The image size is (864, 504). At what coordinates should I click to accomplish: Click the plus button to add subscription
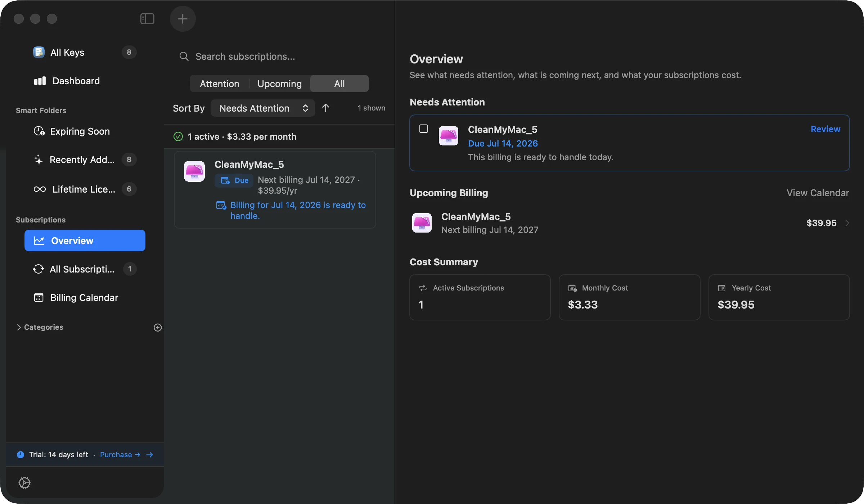tap(183, 19)
